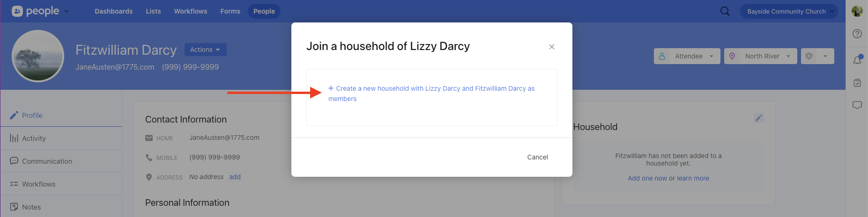The height and width of the screenshot is (217, 868).
Task: Close the Join a household dialog
Action: point(552,47)
